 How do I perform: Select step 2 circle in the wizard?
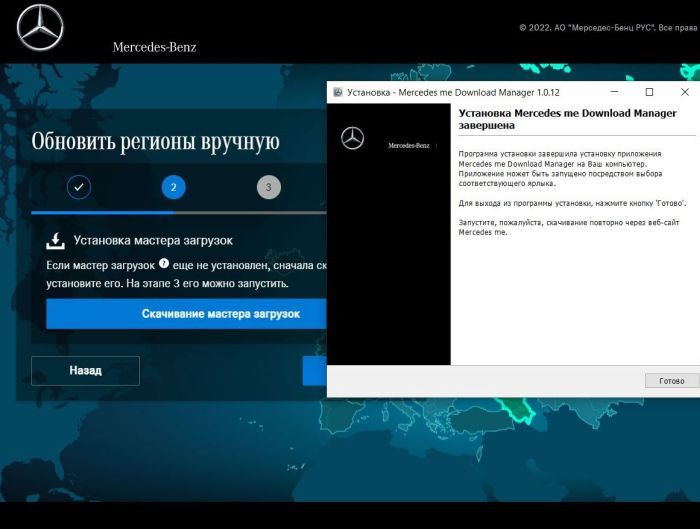click(x=174, y=187)
